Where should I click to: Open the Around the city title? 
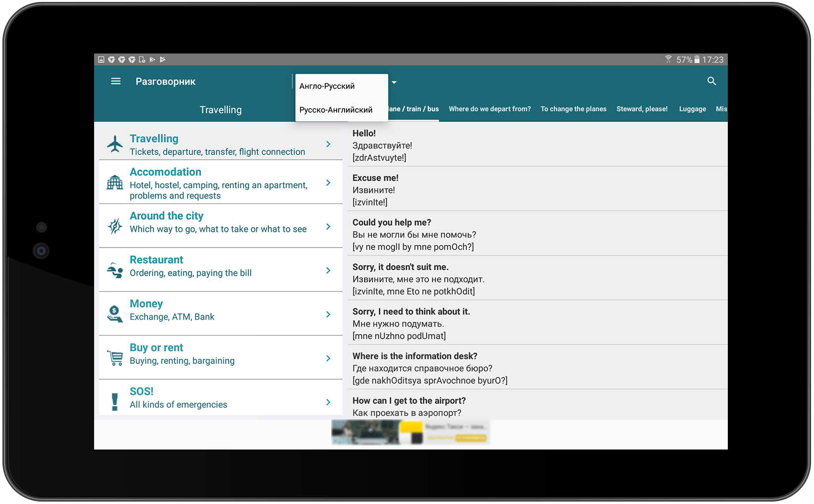pos(166,216)
